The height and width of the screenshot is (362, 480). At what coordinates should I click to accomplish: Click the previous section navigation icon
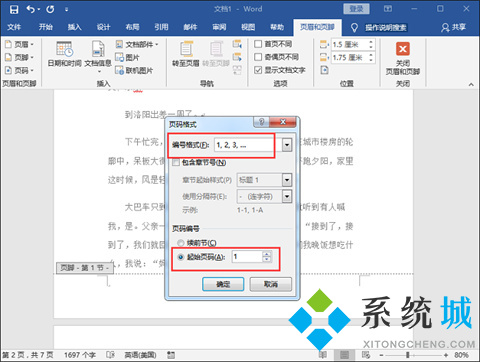pyautogui.click(x=237, y=44)
